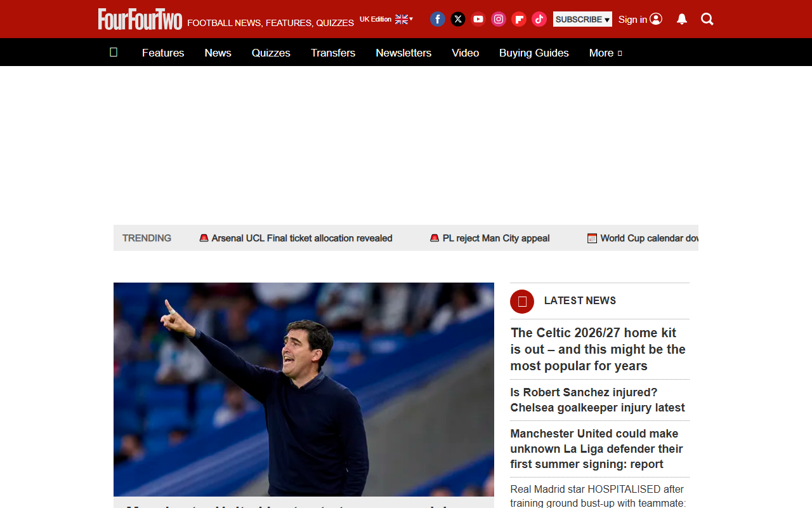Open the TikTok profile icon
This screenshot has height=508, width=812.
[x=539, y=19]
